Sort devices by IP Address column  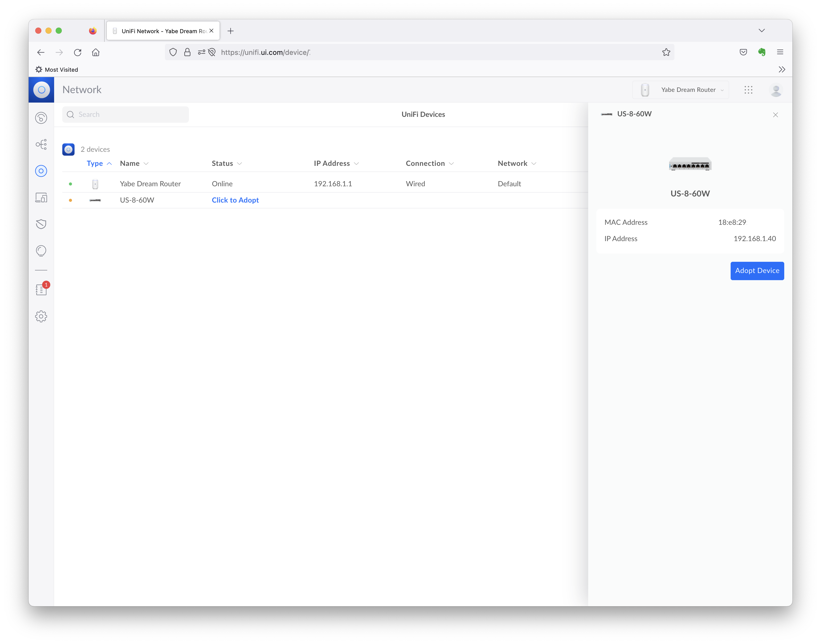click(336, 163)
